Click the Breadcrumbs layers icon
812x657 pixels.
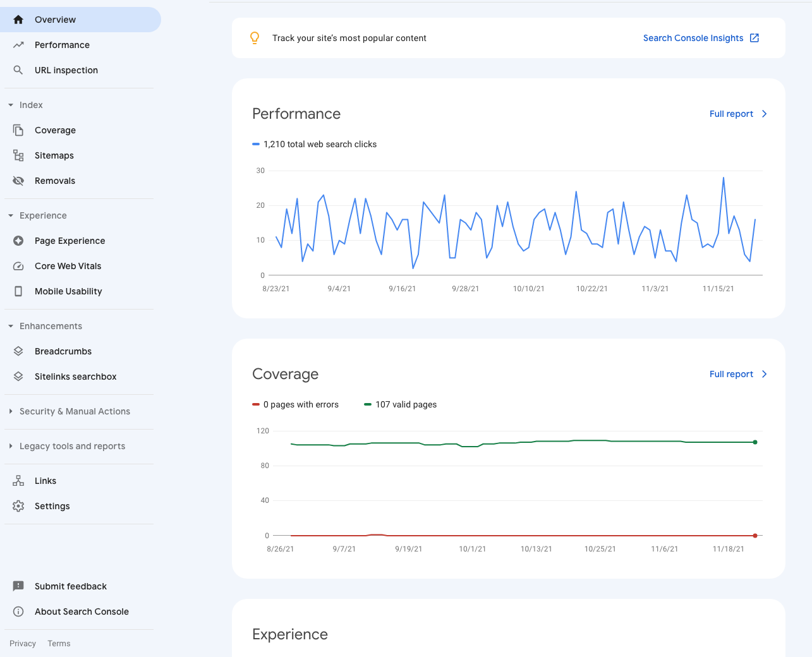(18, 351)
